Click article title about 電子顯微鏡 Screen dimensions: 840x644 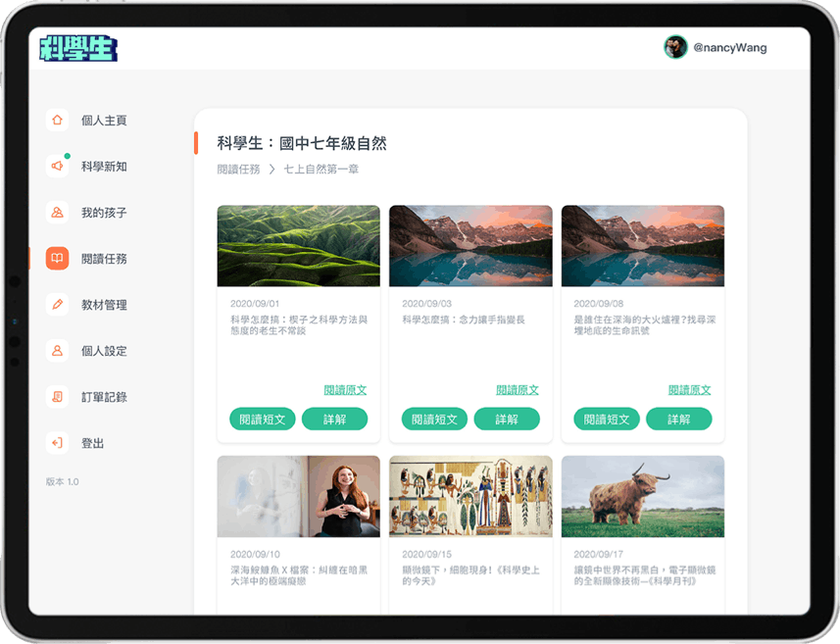645,575
